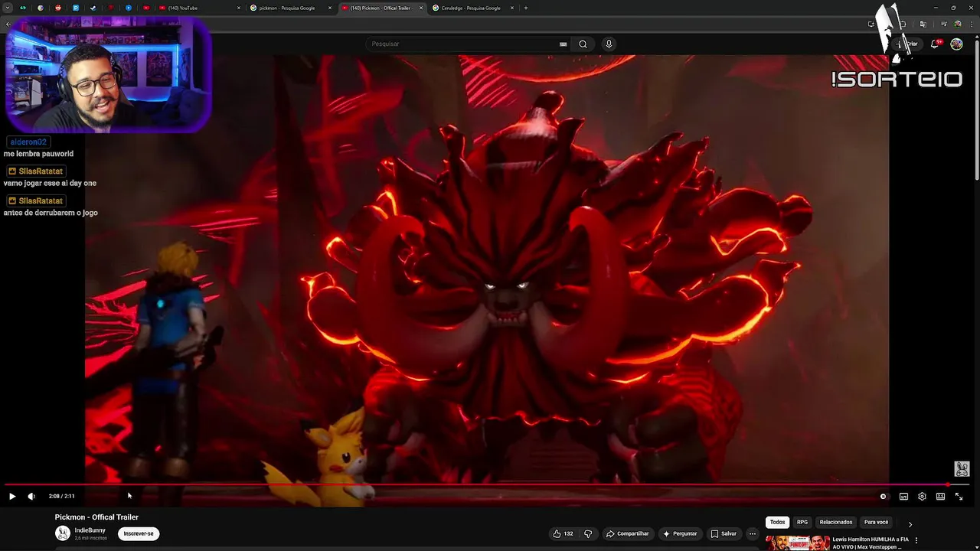The height and width of the screenshot is (551, 980).
Task: Like the video with 132 likes
Action: (563, 533)
